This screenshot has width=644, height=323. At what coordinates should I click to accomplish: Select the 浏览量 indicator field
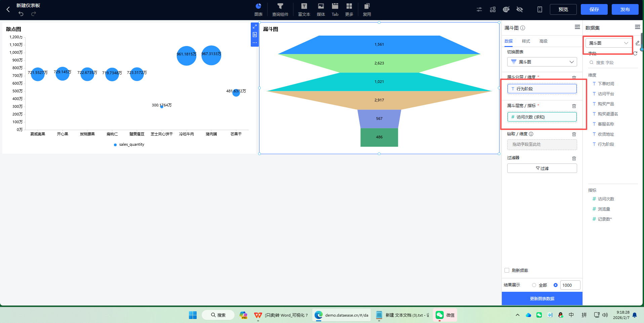604,209
